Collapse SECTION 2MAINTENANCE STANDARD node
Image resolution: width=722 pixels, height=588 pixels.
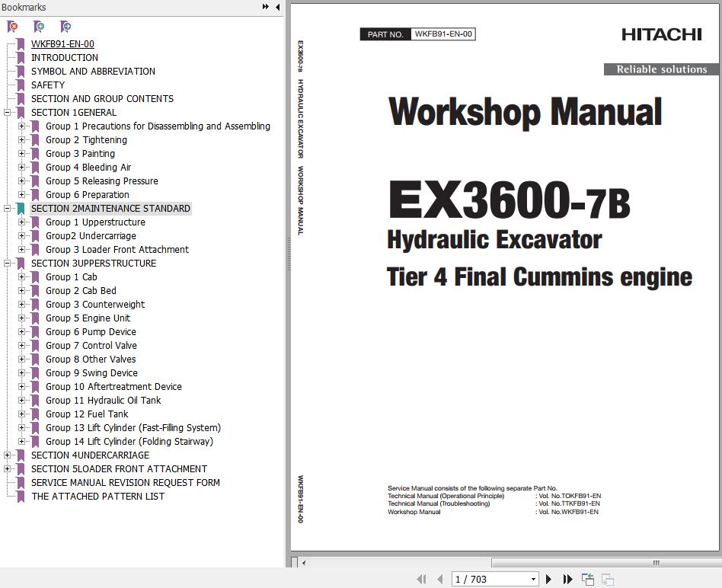[7, 209]
